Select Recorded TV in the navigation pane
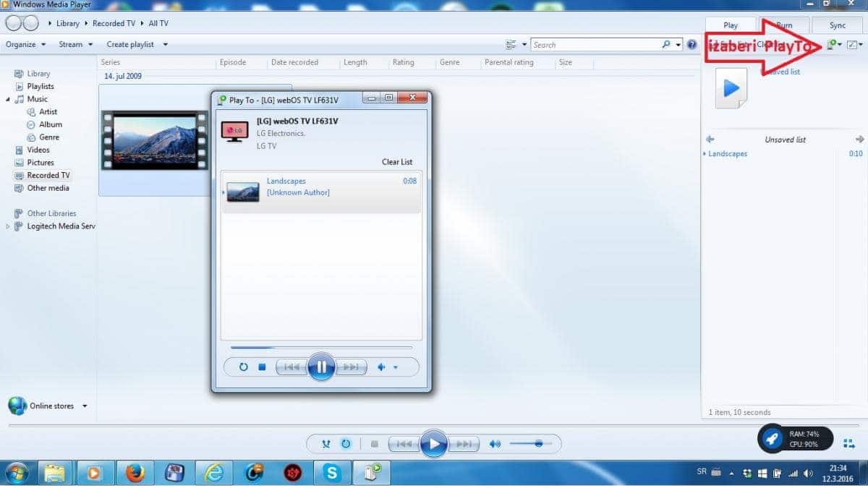This screenshot has height=488, width=868. tap(48, 176)
